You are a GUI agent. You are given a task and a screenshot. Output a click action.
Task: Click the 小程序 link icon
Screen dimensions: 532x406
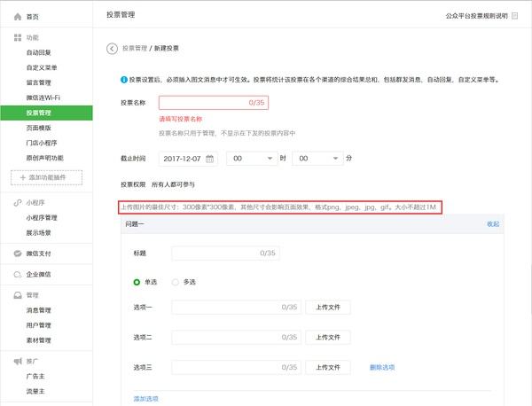click(18, 202)
